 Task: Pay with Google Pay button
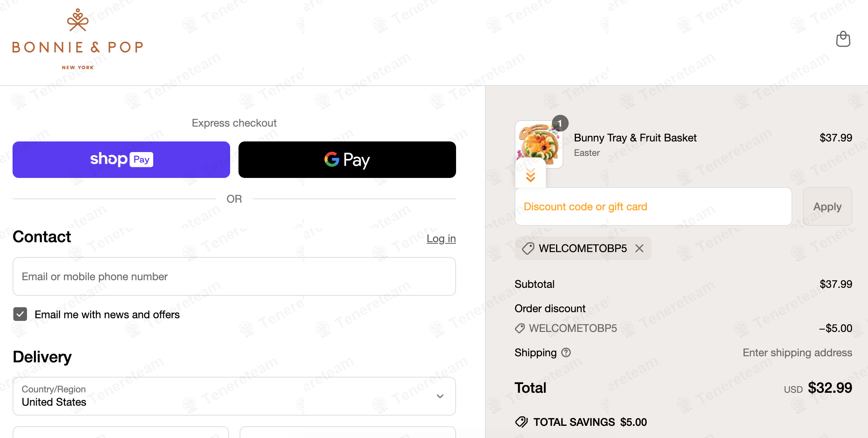point(347,160)
